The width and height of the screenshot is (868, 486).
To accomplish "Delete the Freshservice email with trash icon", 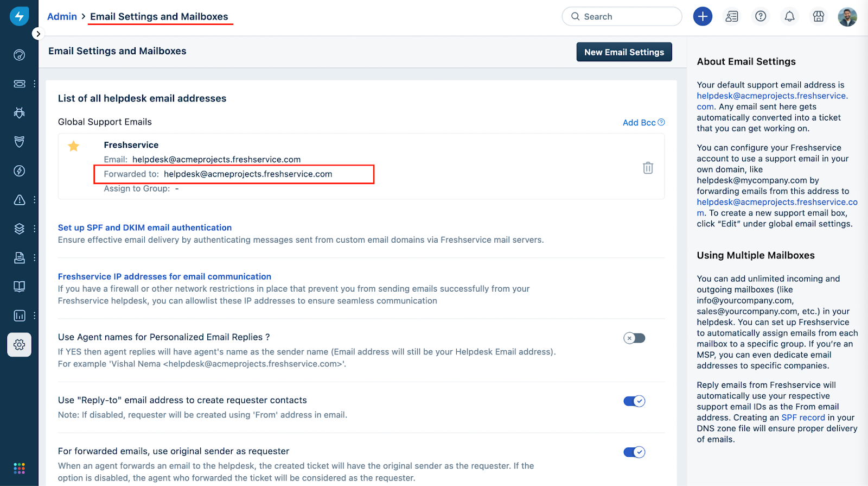I will tap(648, 168).
